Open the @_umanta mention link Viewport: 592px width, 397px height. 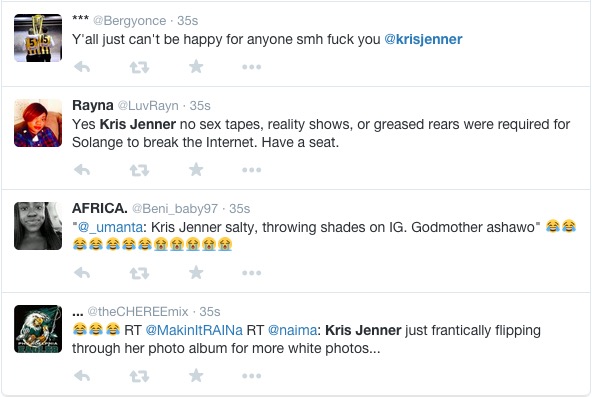(x=110, y=228)
